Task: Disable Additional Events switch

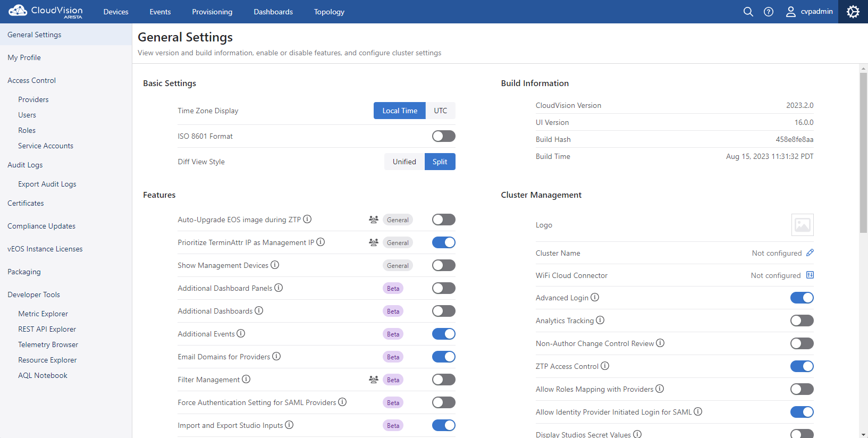Action: pyautogui.click(x=444, y=334)
